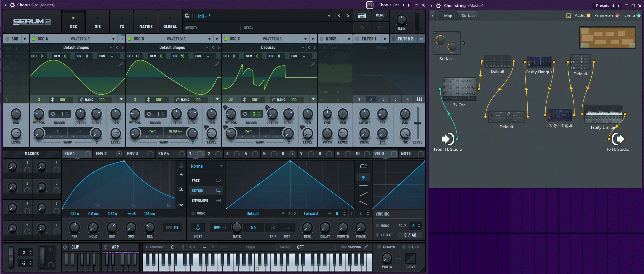Click the LFO export shape icon

(363, 166)
